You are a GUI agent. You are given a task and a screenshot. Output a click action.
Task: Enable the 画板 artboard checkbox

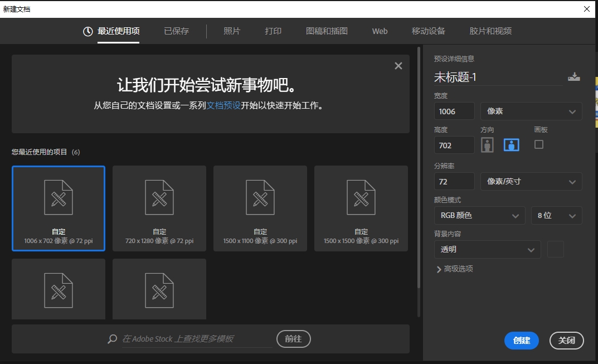[538, 144]
